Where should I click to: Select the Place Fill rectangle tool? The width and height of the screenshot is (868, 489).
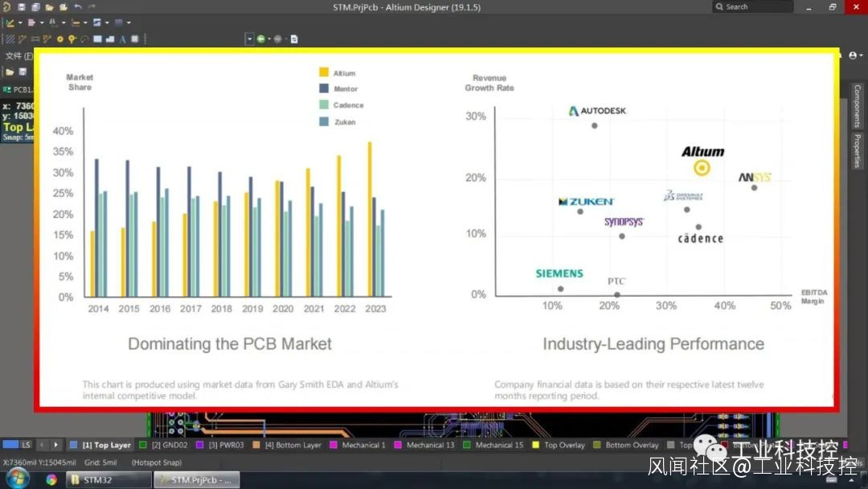tap(97, 39)
